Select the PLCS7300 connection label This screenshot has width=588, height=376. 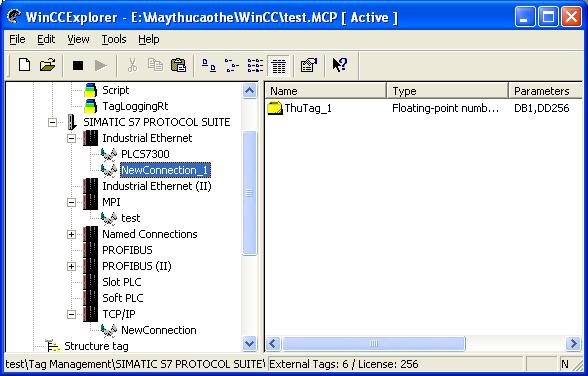point(145,154)
